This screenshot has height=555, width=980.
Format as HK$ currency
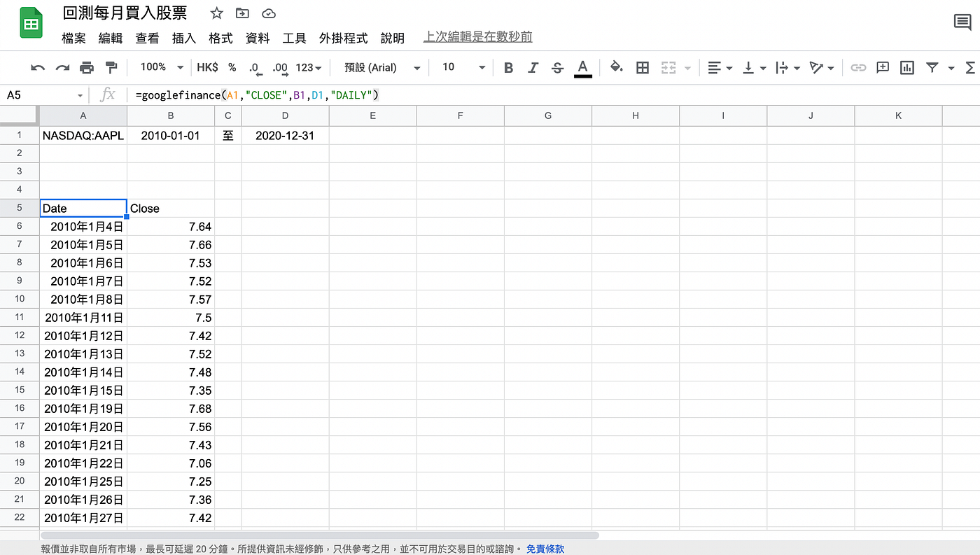click(x=207, y=67)
